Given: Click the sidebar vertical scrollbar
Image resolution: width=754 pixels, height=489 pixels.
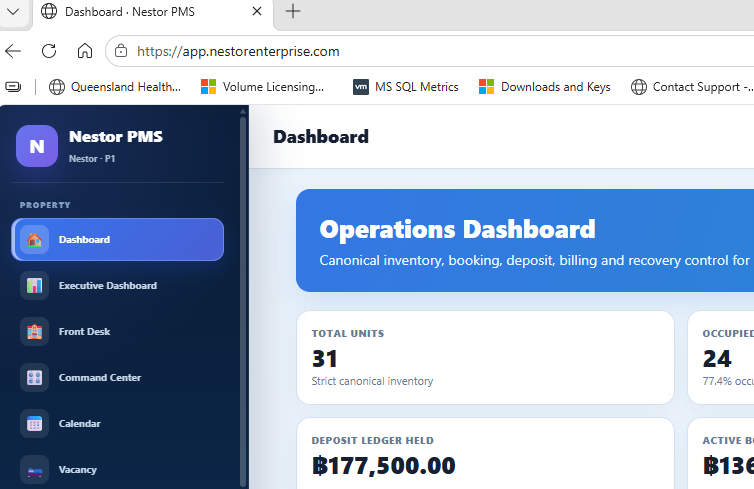Looking at the screenshot, I should tap(243, 301).
